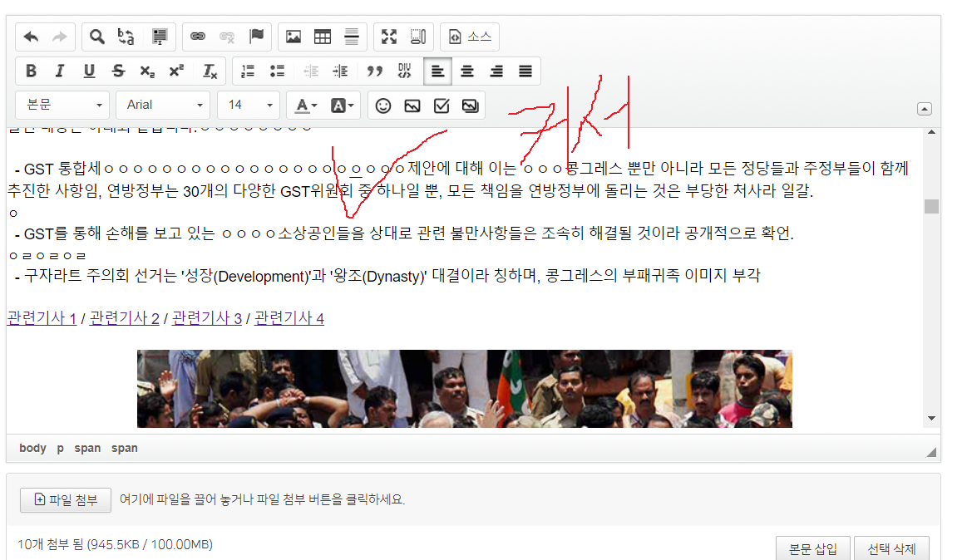Select the span element in the path bar
This screenshot has width=962, height=560.
tap(87, 448)
